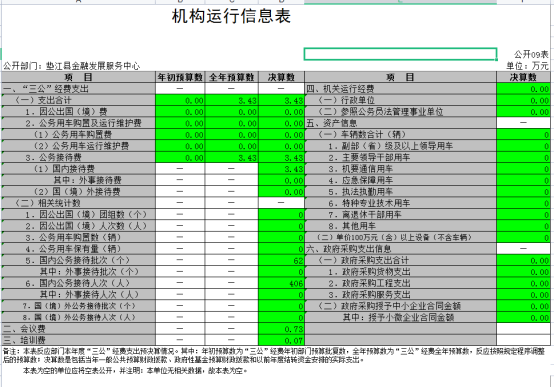Click the 政府采购支出合计 value cell
This screenshot has width=555, height=388.
pos(523,261)
